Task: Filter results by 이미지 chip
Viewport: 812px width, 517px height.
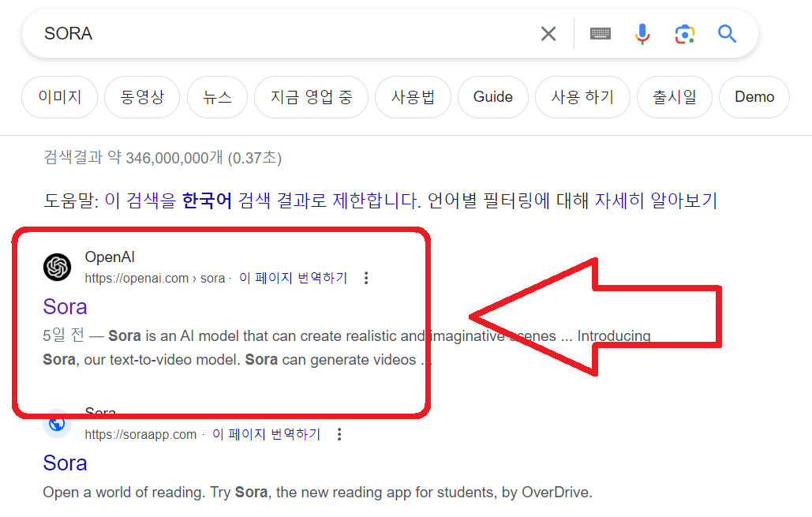Action: tap(59, 97)
